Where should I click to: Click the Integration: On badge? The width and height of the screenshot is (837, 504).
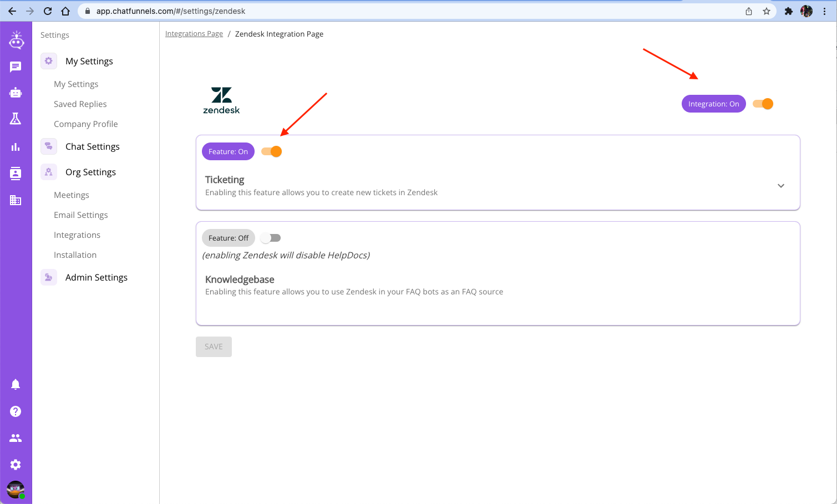(714, 104)
